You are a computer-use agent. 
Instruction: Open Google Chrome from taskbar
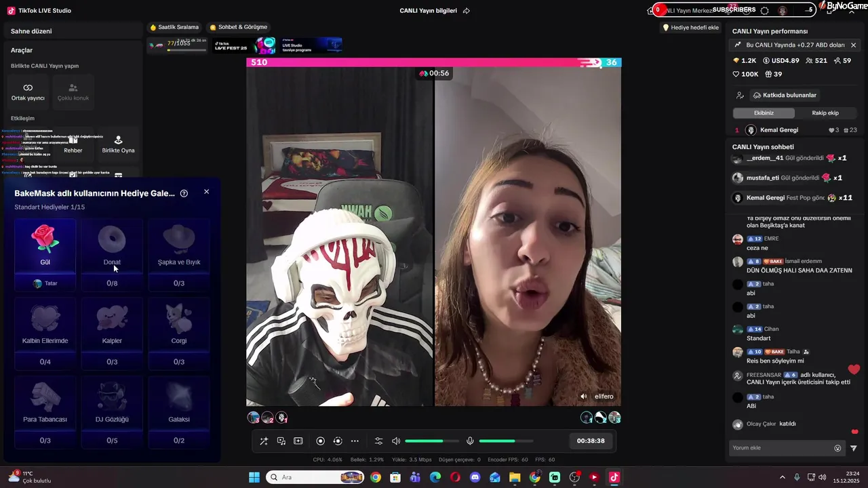[376, 477]
